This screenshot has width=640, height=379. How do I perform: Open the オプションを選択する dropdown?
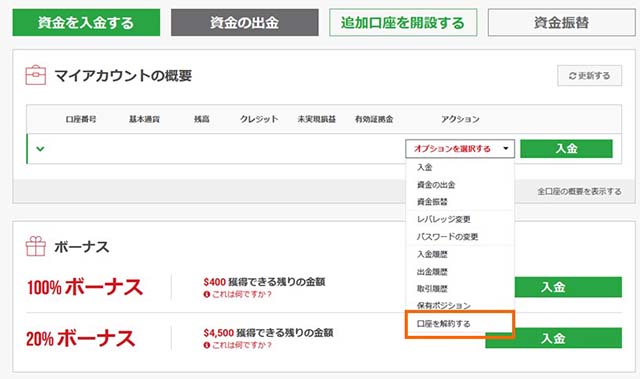[x=460, y=148]
